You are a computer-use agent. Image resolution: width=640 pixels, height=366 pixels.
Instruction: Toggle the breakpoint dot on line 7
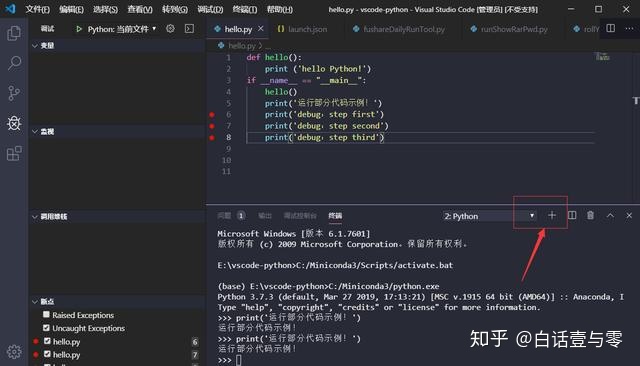tap(212, 126)
